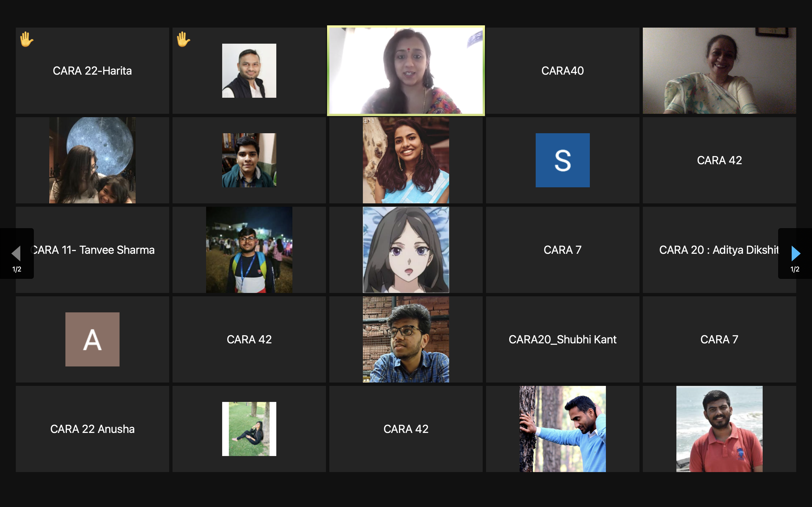This screenshot has width=812, height=507.
Task: Click CARA 22 Anusha participant tile
Action: coord(92,429)
